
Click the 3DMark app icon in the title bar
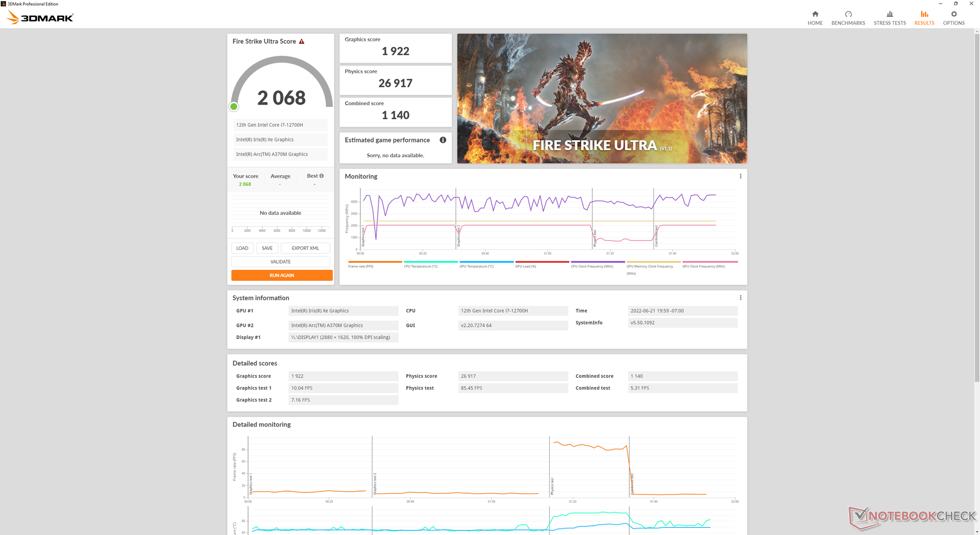click(x=4, y=4)
